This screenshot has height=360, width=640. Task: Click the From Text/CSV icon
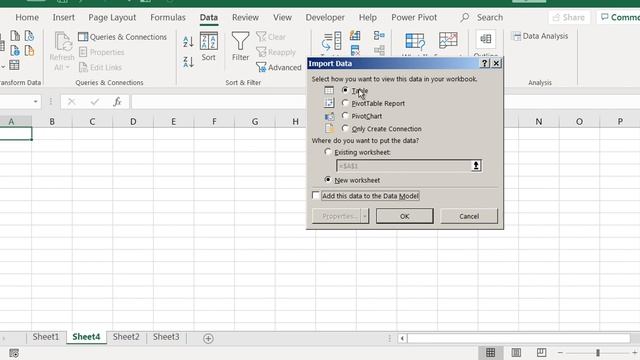coord(15,36)
